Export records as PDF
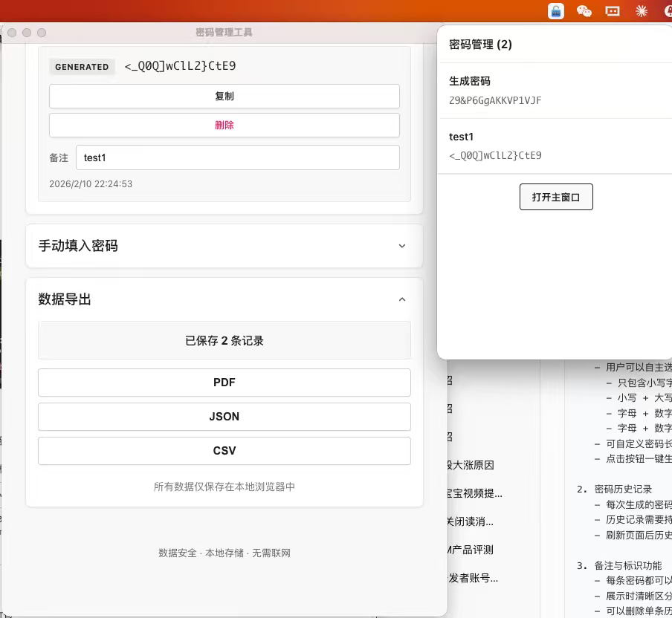Image resolution: width=672 pixels, height=618 pixels. pyautogui.click(x=224, y=383)
